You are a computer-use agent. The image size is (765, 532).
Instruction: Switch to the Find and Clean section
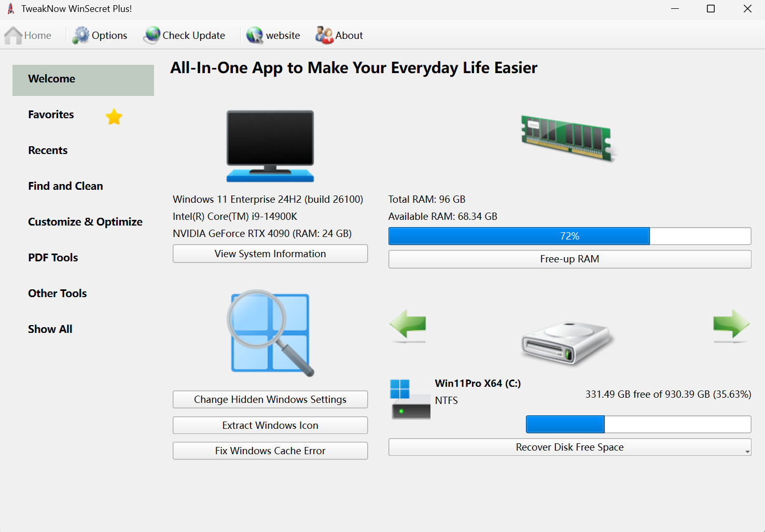(x=65, y=186)
